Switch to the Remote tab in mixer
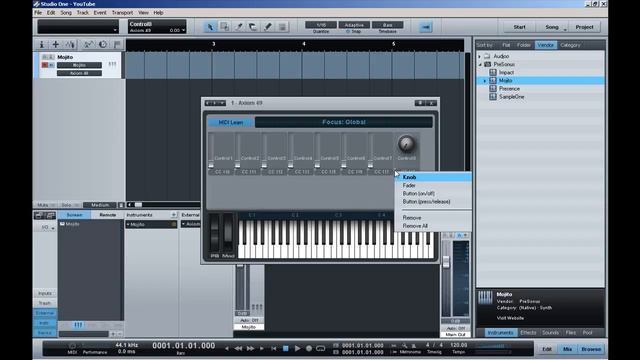Screen dimensions: 640x360 (x=108, y=215)
